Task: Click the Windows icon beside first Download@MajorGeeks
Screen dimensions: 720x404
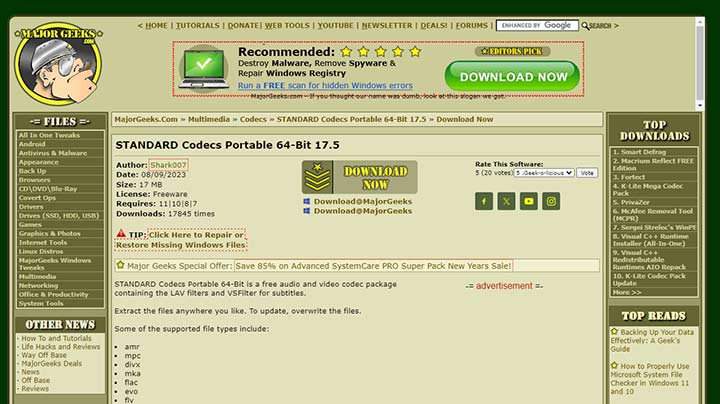Action: [x=307, y=201]
